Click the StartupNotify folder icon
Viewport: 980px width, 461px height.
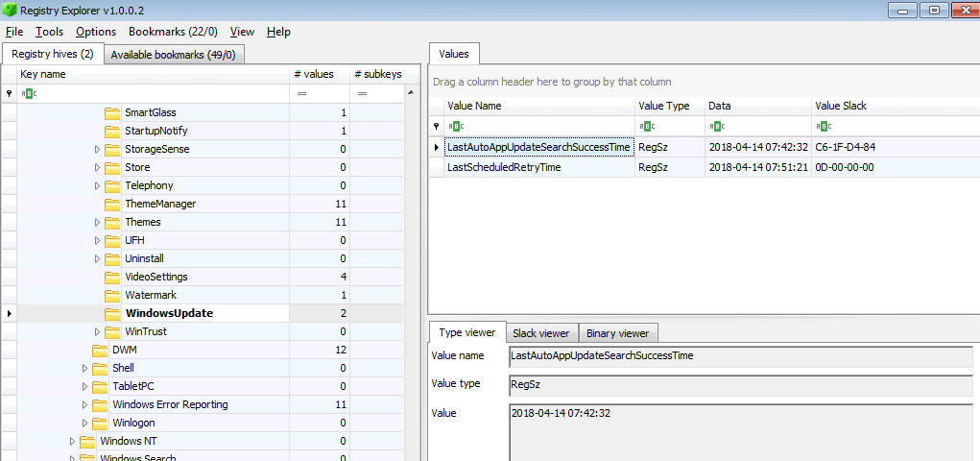pos(112,132)
